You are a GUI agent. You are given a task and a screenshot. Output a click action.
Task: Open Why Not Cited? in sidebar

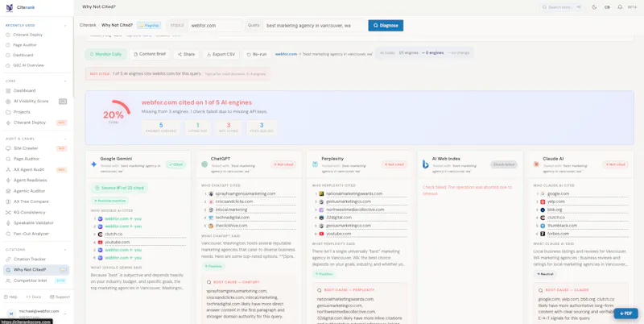click(36, 270)
